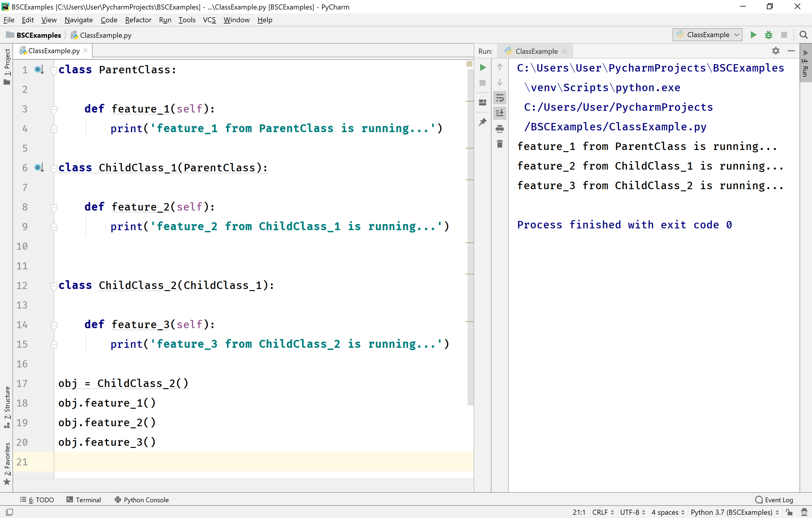Click the print output icon
812x518 pixels.
coord(500,129)
